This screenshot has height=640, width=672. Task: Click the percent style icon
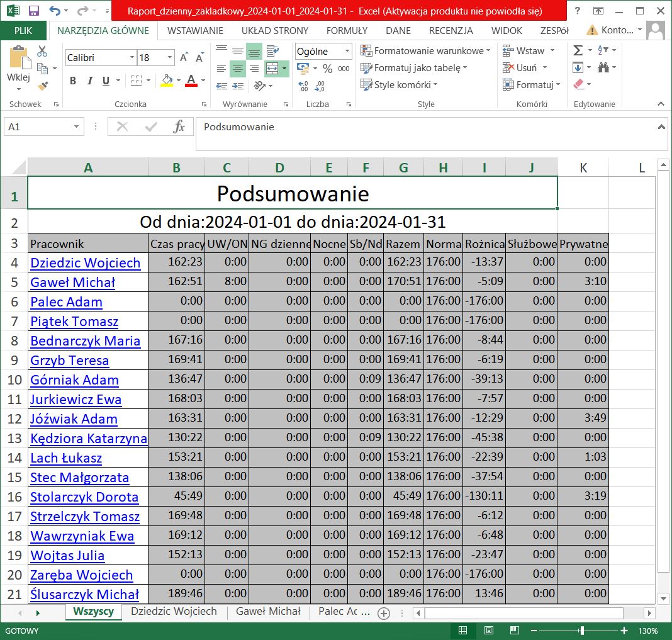[327, 69]
